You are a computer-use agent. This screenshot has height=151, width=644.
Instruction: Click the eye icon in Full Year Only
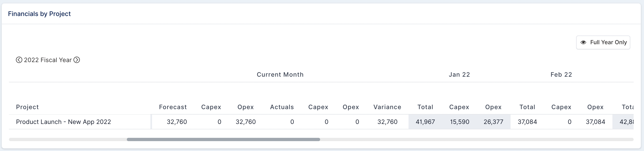tap(583, 42)
